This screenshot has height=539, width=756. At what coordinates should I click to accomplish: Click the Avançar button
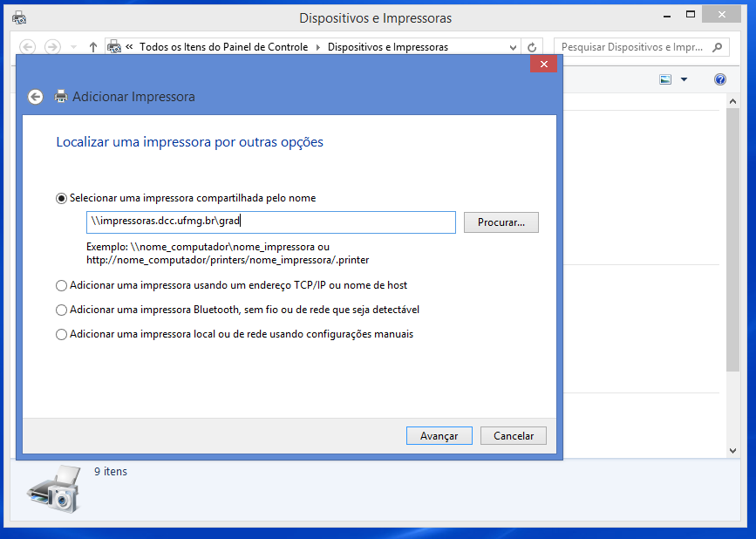[439, 436]
